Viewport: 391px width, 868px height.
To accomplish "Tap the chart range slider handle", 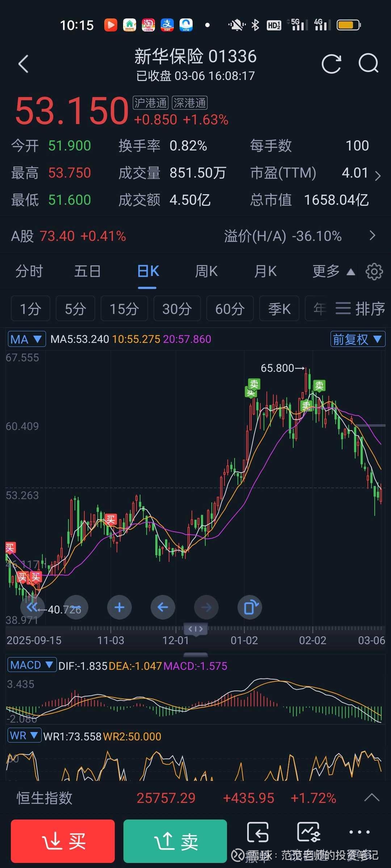I will (195, 629).
